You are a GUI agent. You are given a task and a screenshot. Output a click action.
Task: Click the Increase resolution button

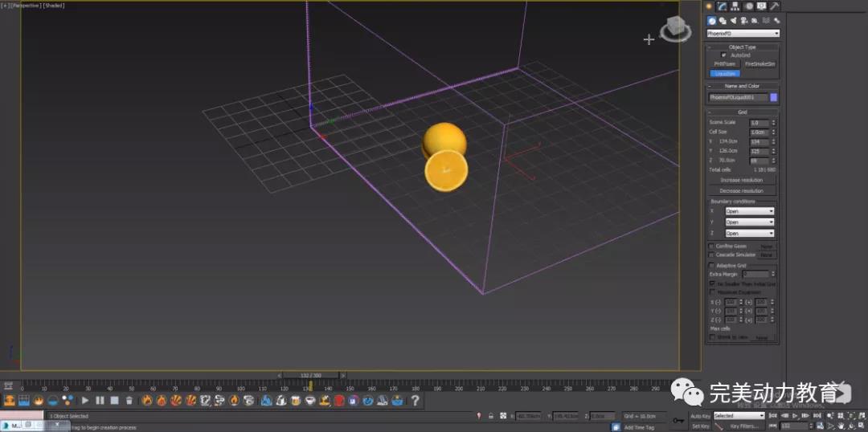tap(742, 180)
